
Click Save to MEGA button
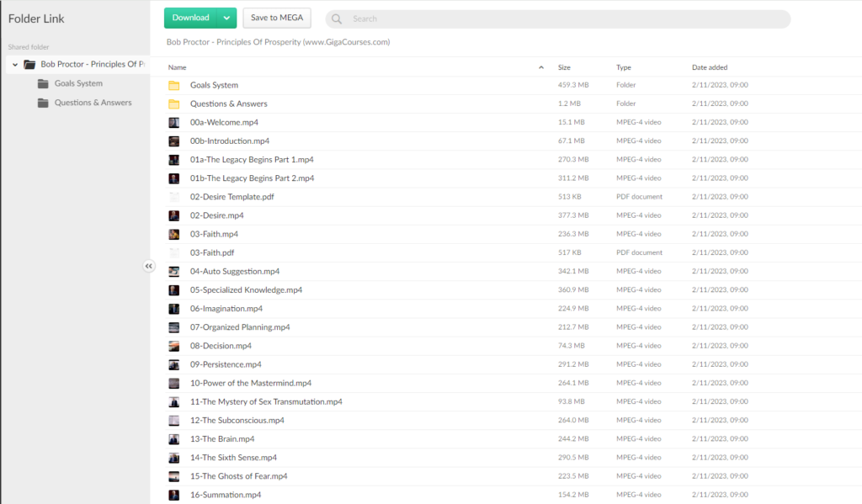[277, 18]
